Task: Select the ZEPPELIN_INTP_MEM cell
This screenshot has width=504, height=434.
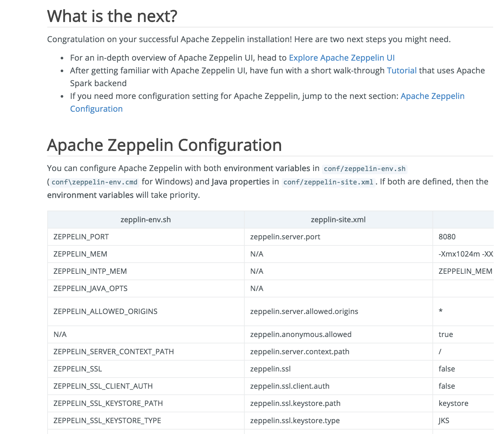Action: coord(90,271)
